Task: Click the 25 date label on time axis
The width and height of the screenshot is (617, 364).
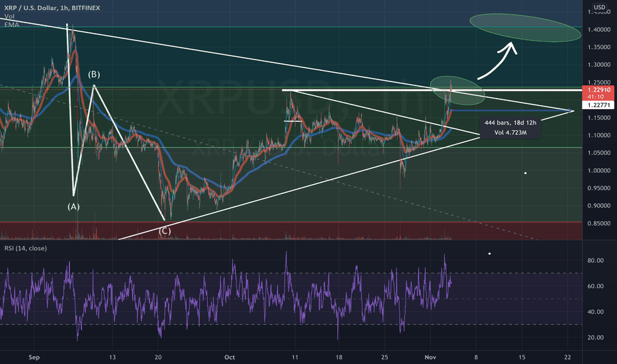Action: [385, 357]
